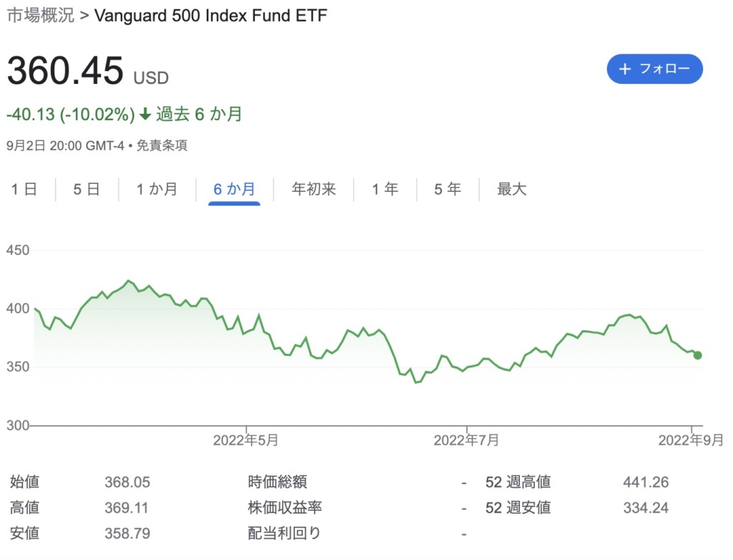The image size is (733, 560).
Task: Click the フォロー follow button
Action: [654, 69]
